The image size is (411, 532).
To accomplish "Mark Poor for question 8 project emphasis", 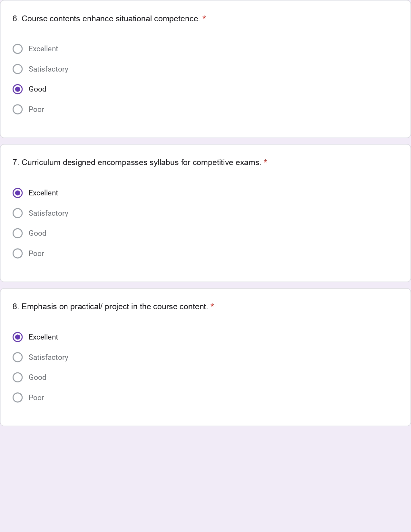I will coord(18,398).
